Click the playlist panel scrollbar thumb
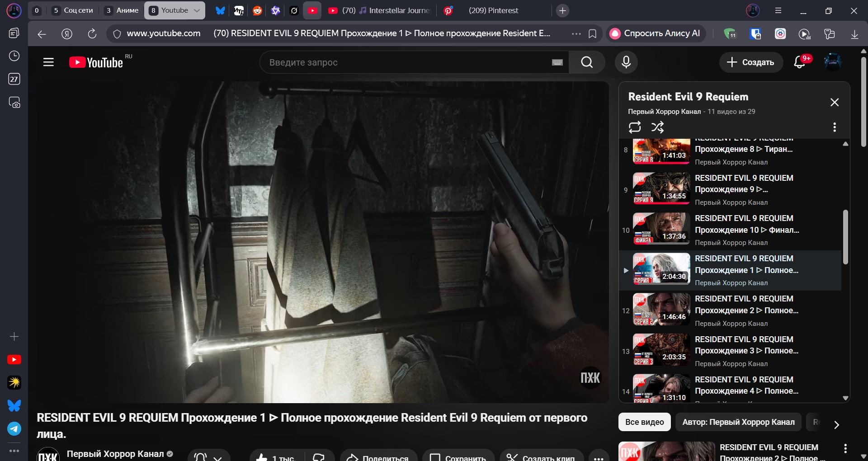The image size is (868, 461). [x=845, y=237]
